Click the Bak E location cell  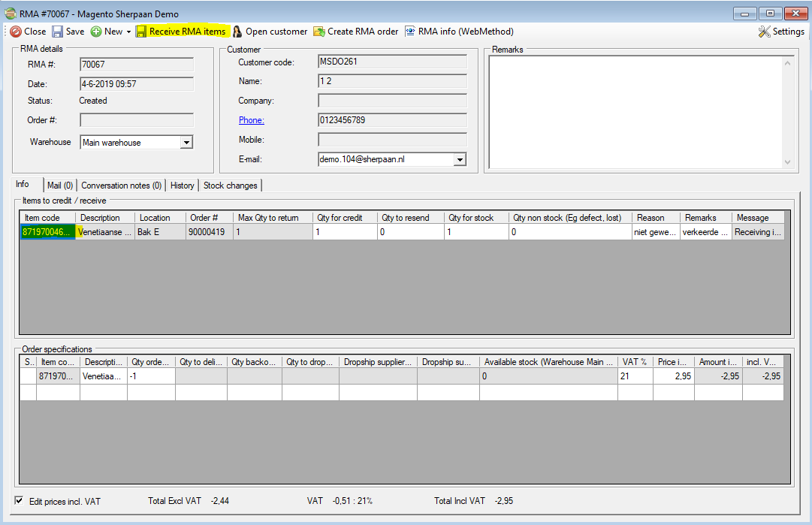161,232
